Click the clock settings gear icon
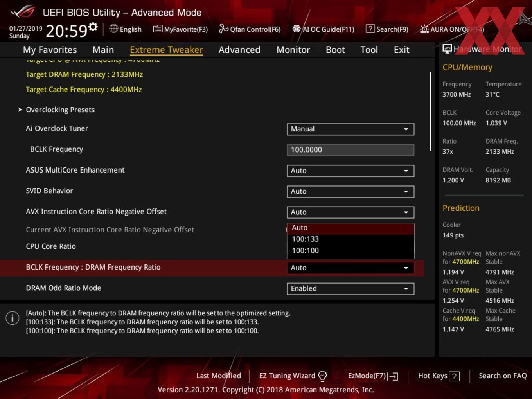The height and width of the screenshot is (399, 532). pos(93,27)
